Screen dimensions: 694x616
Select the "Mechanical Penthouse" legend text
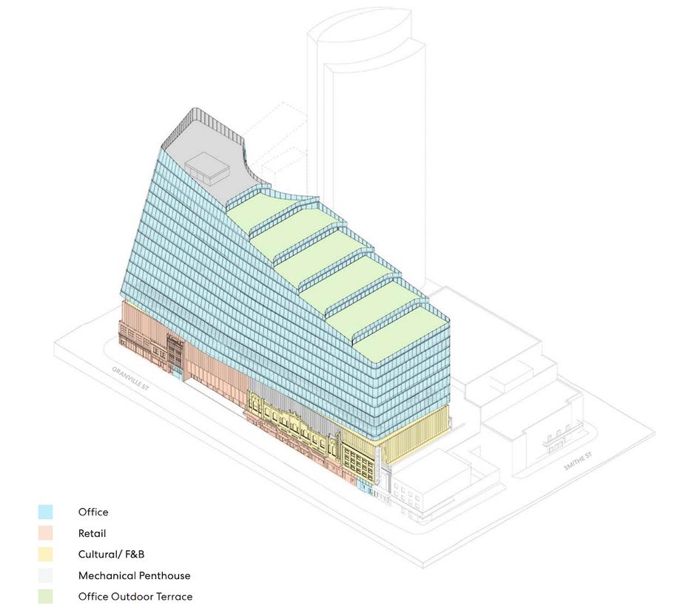tap(134, 575)
